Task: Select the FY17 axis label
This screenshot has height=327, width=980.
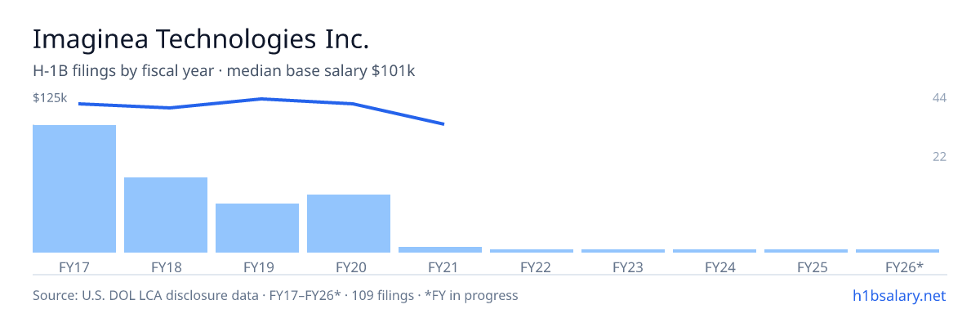Action: (x=74, y=267)
